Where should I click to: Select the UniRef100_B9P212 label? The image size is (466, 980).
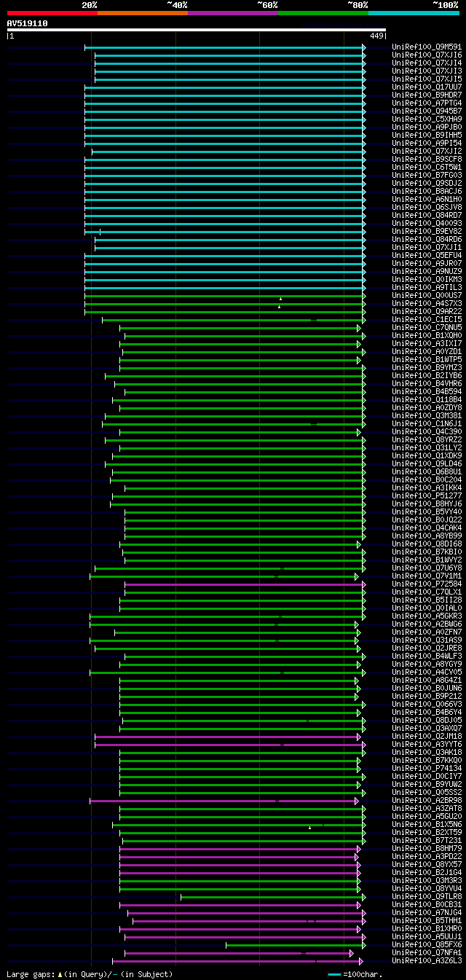pos(427,697)
